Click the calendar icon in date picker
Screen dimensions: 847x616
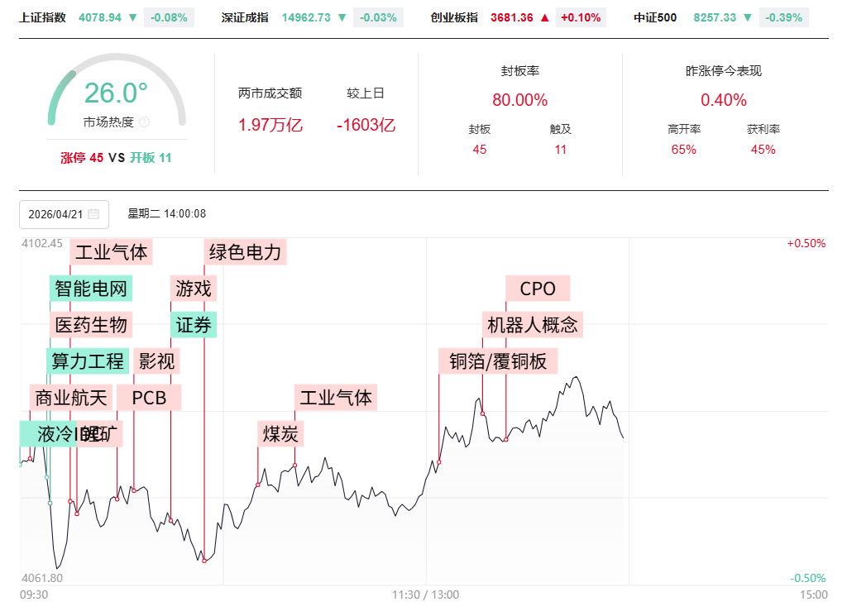(x=93, y=214)
